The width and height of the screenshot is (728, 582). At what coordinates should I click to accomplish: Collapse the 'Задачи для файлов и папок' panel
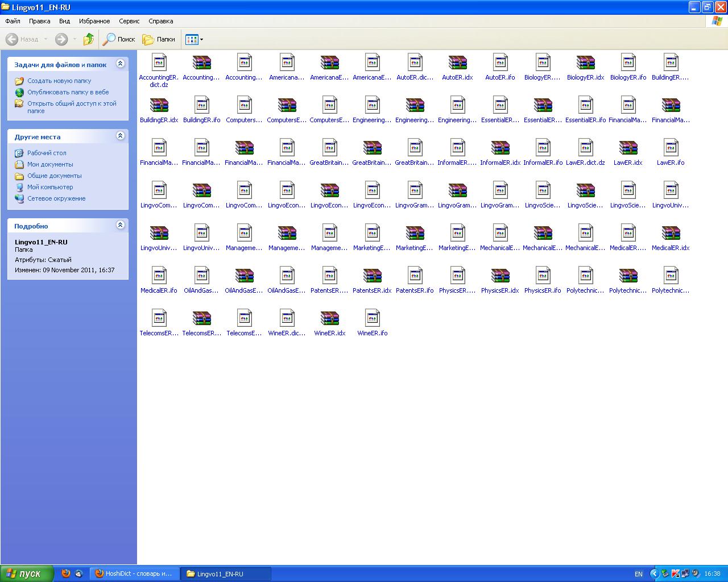tap(120, 64)
